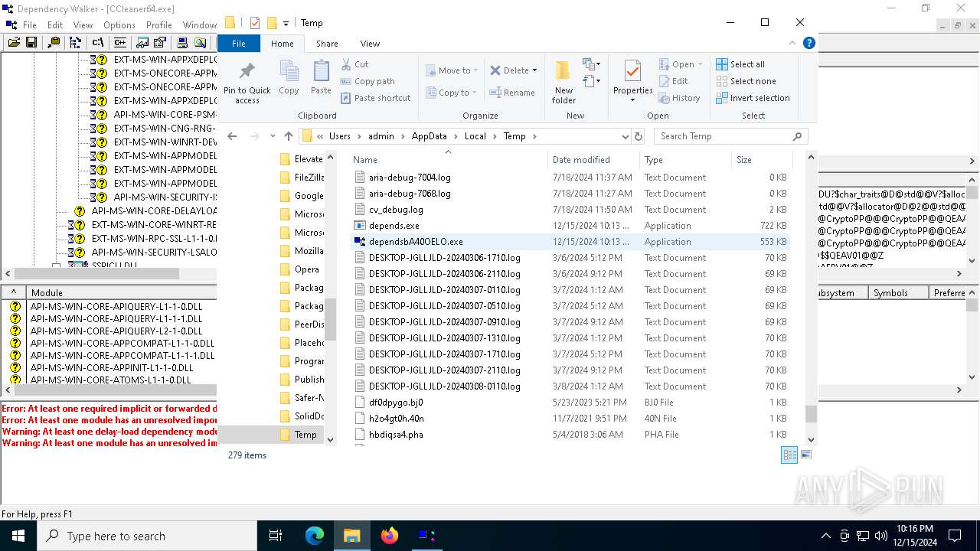Select cv_debug.log file
The width and height of the screenshot is (980, 551).
coord(570,209)
